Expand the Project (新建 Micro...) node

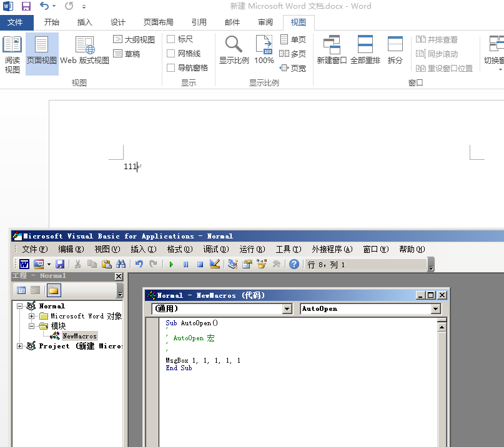[20, 346]
